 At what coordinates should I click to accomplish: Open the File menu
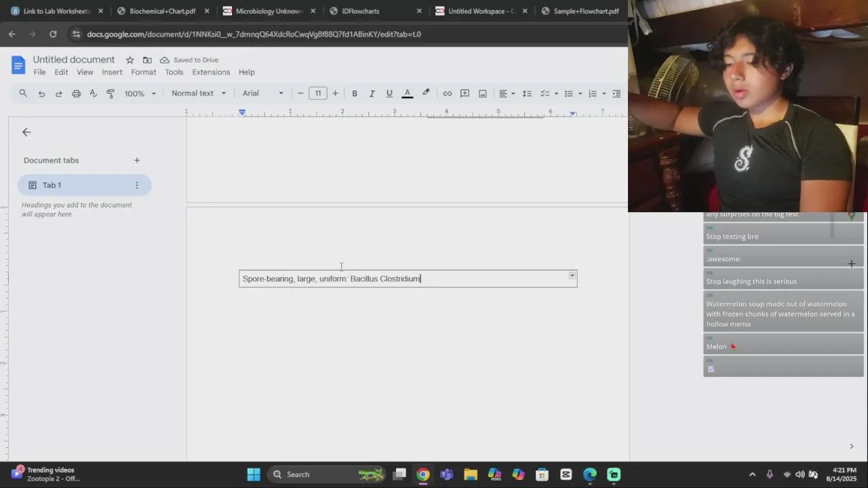40,72
